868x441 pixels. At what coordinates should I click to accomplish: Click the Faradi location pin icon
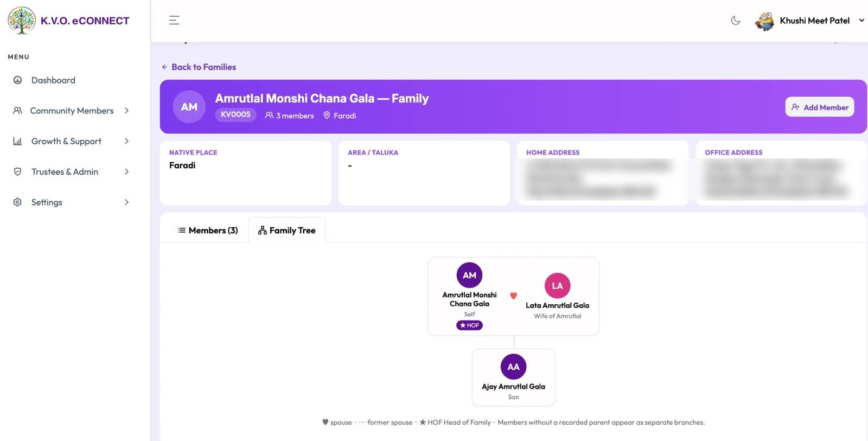tap(327, 115)
